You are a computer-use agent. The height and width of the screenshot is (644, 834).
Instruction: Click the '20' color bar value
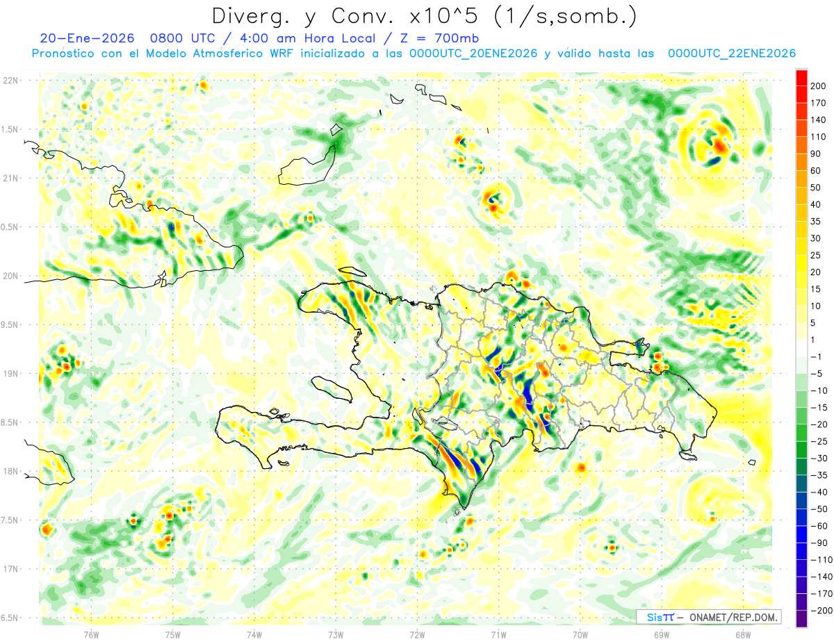[x=816, y=272]
